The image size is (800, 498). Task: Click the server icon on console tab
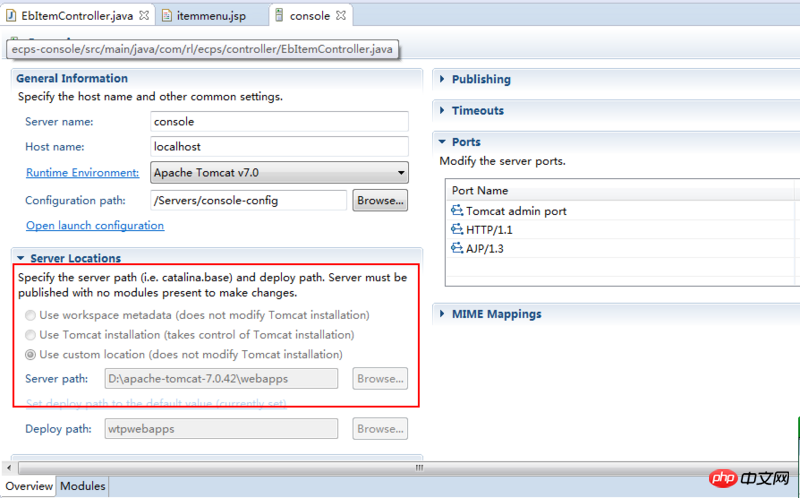pos(279,16)
